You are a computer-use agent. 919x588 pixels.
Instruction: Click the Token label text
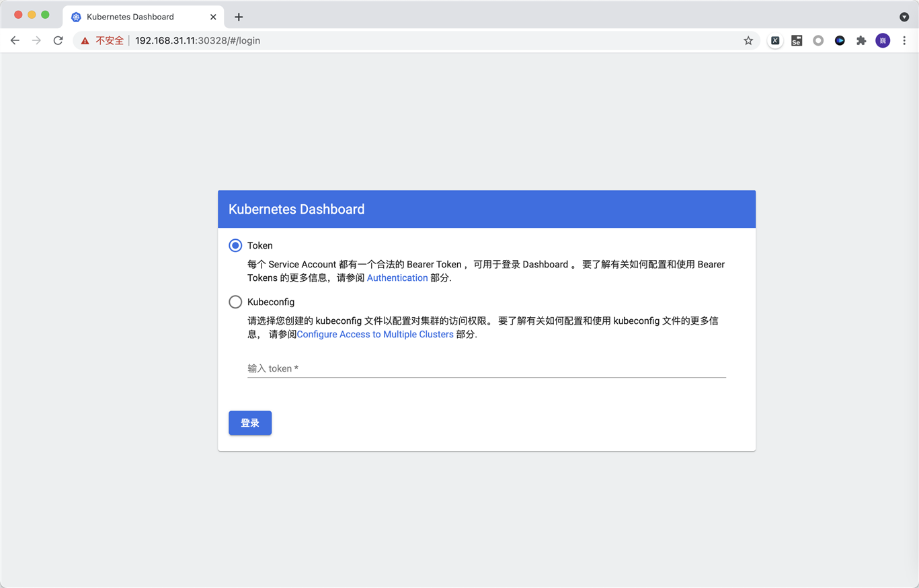[260, 245]
